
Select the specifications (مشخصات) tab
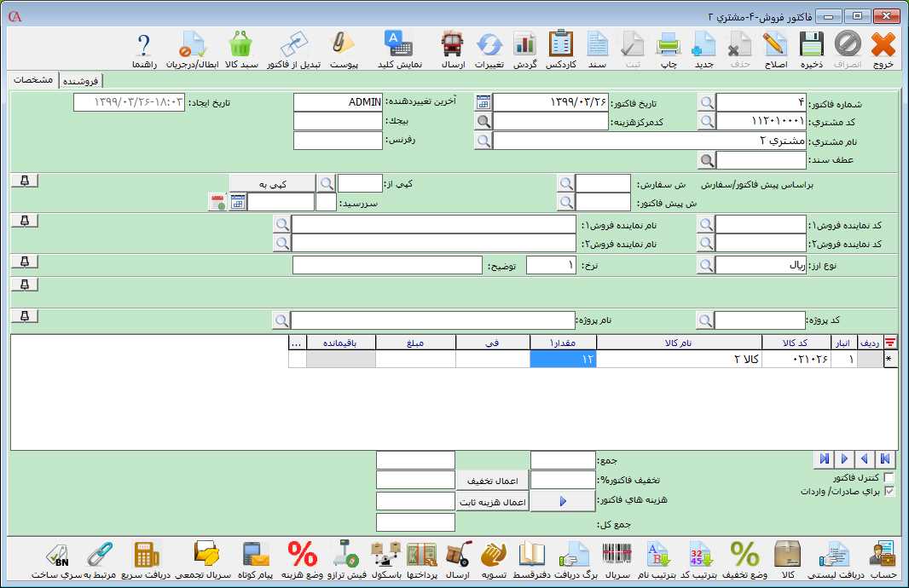pos(34,80)
